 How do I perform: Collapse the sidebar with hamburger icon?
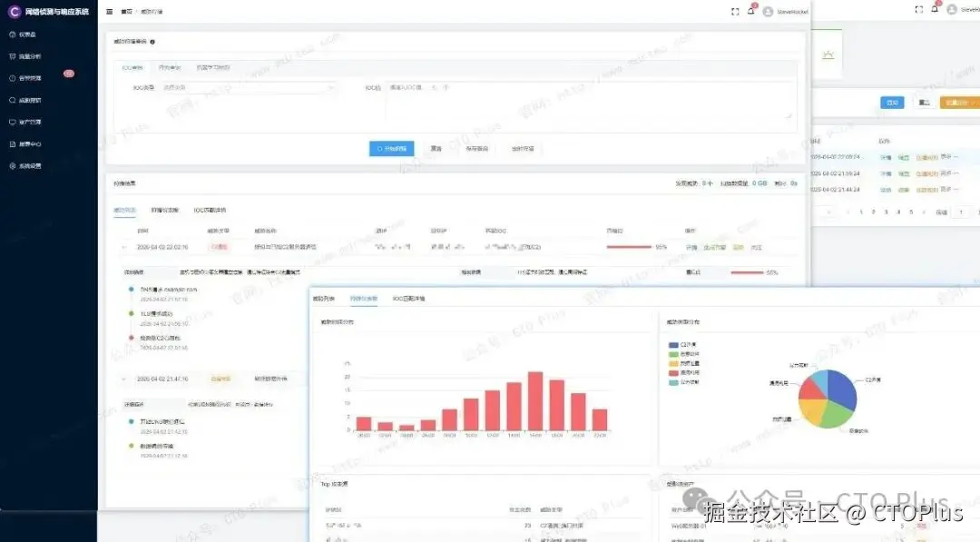(x=110, y=11)
